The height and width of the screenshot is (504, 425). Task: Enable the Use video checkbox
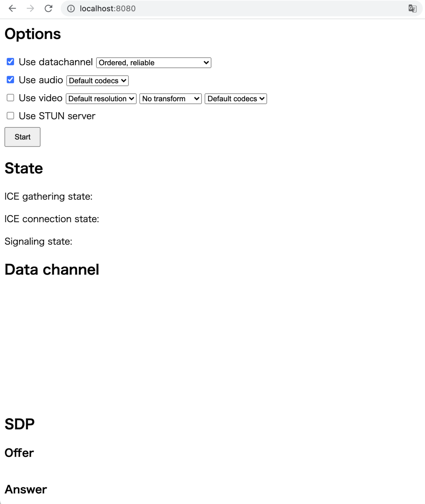(10, 98)
